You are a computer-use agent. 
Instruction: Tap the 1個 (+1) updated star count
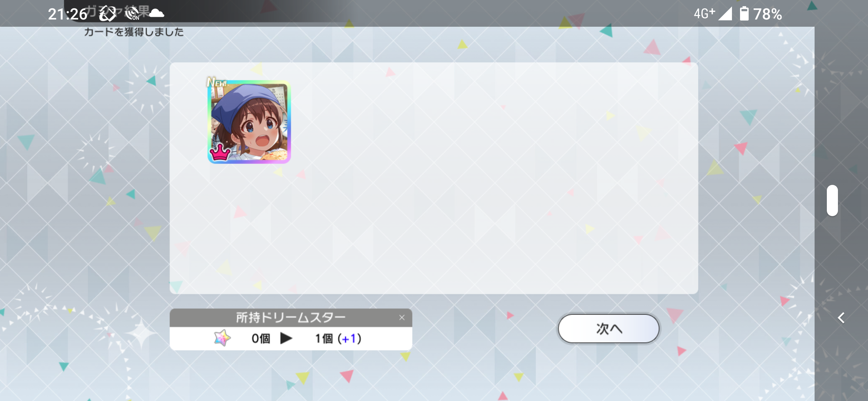(x=338, y=338)
